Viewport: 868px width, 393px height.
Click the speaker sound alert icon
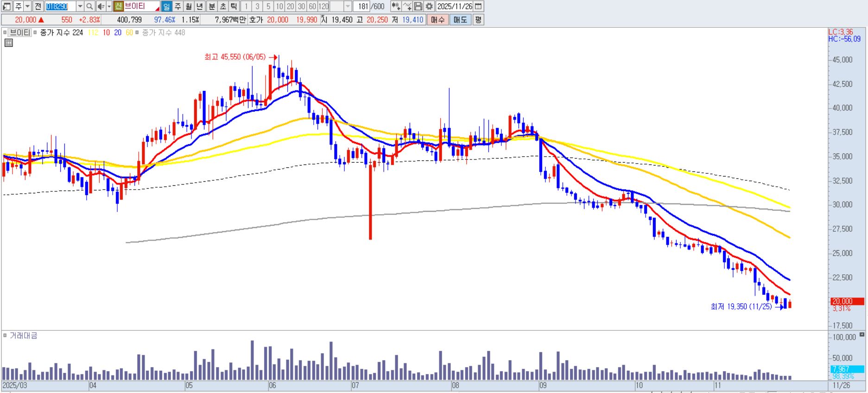[x=100, y=6]
